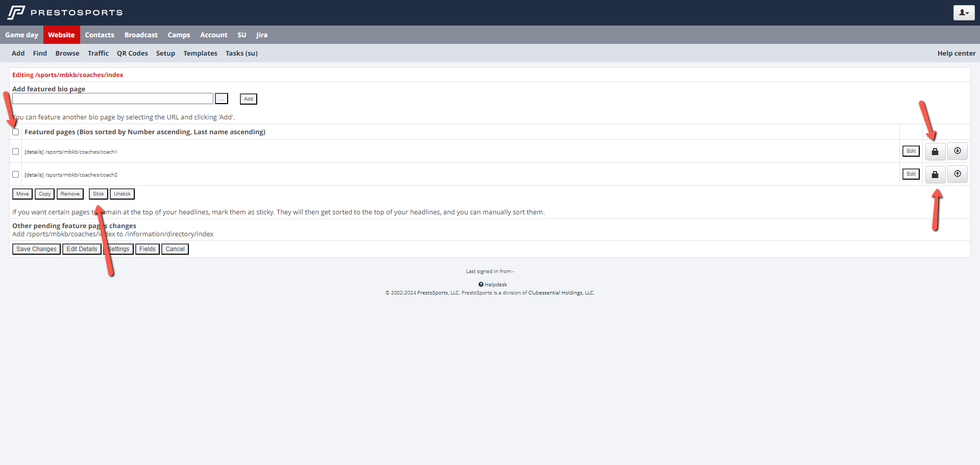Viewport: 980px width, 465px height.
Task: Click the lock icon for coach1
Action: pos(935,152)
